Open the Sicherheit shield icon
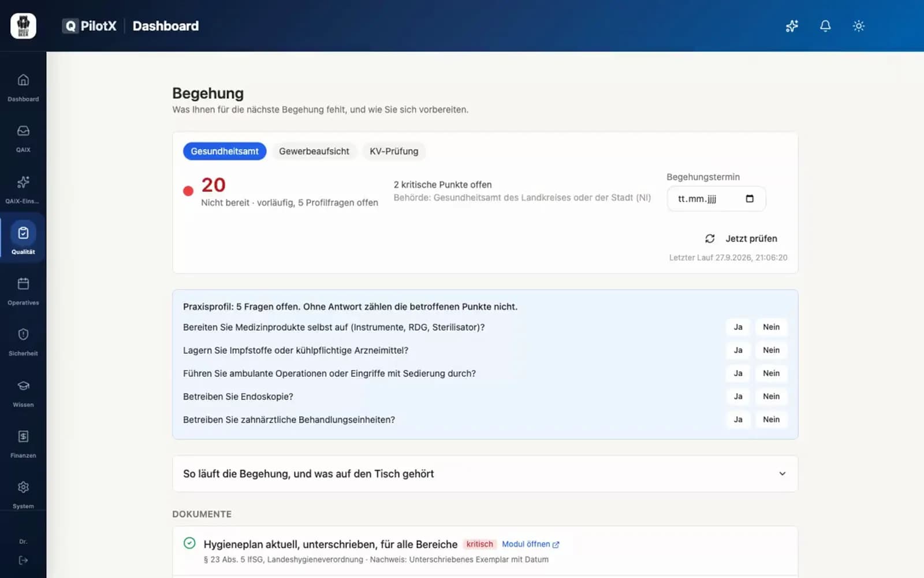 (x=23, y=335)
